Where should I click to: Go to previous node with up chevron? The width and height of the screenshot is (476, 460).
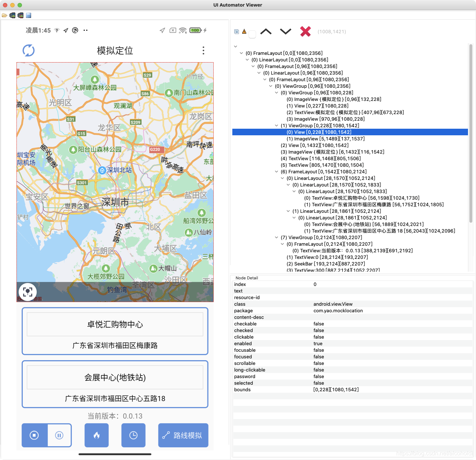coord(266,31)
